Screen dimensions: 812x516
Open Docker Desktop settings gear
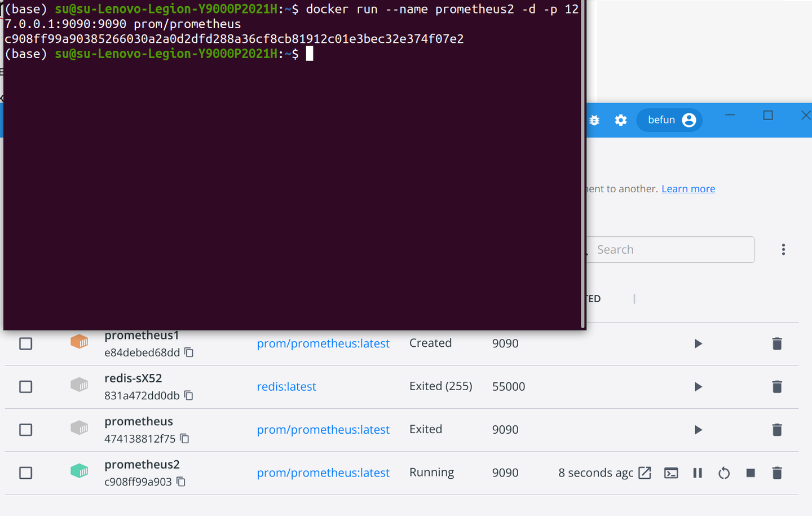tap(621, 120)
